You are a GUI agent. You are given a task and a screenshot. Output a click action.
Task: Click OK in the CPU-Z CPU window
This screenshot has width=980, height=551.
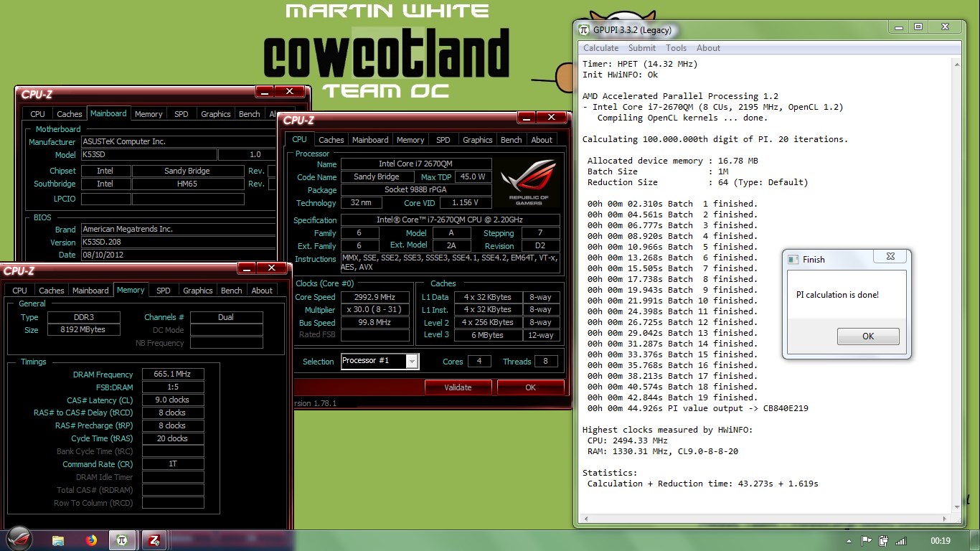(x=530, y=387)
